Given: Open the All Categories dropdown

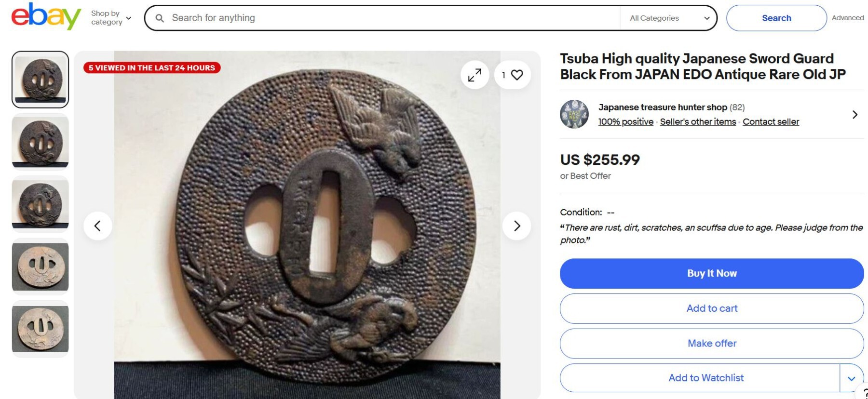Looking at the screenshot, I should click(x=669, y=18).
